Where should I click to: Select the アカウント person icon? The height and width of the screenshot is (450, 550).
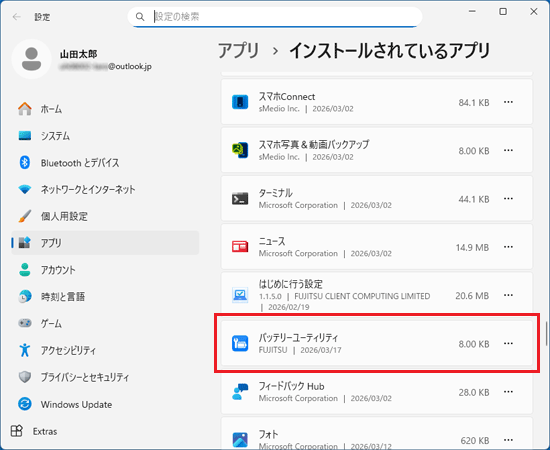25,270
